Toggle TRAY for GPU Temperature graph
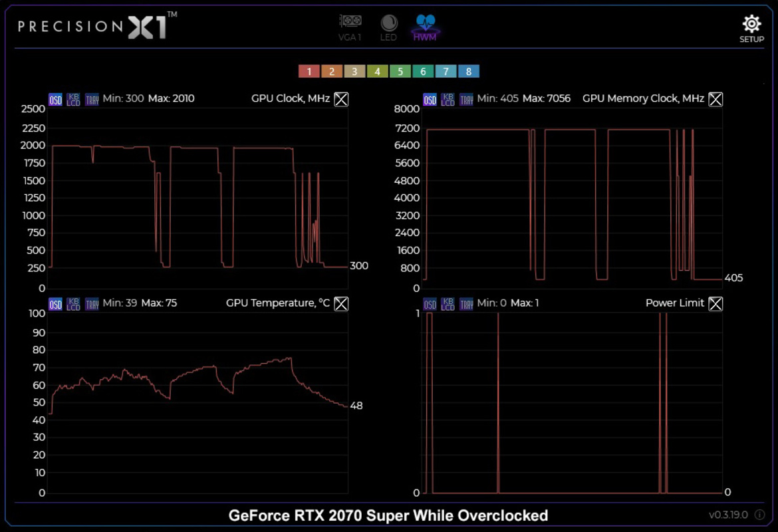The image size is (778, 532). point(92,304)
